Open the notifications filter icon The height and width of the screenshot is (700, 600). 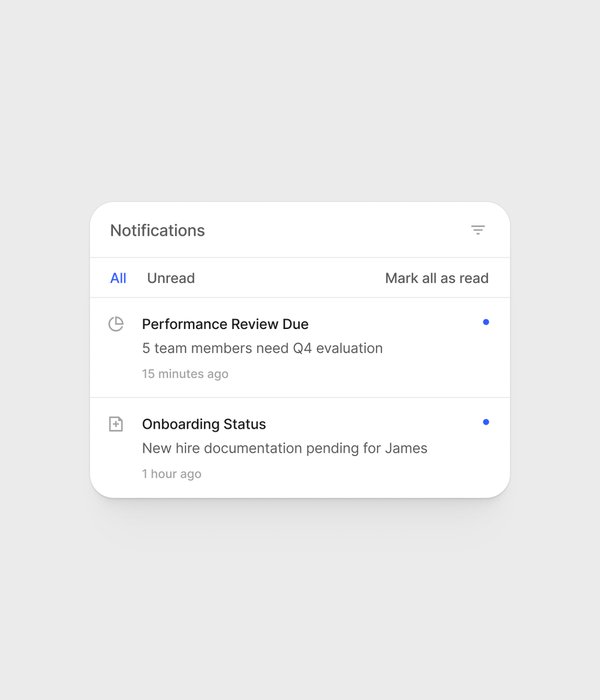[478, 230]
